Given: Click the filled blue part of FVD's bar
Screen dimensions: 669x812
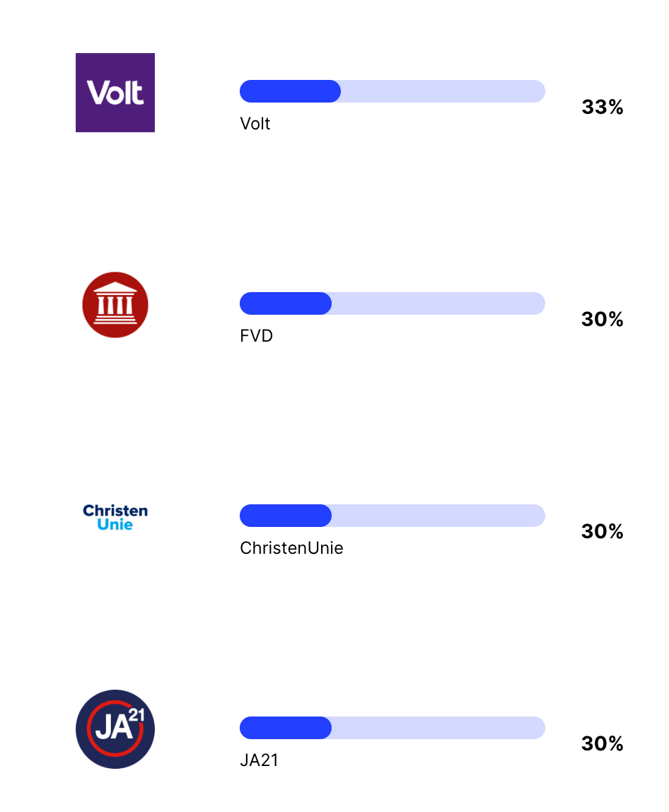Looking at the screenshot, I should pyautogui.click(x=286, y=303).
